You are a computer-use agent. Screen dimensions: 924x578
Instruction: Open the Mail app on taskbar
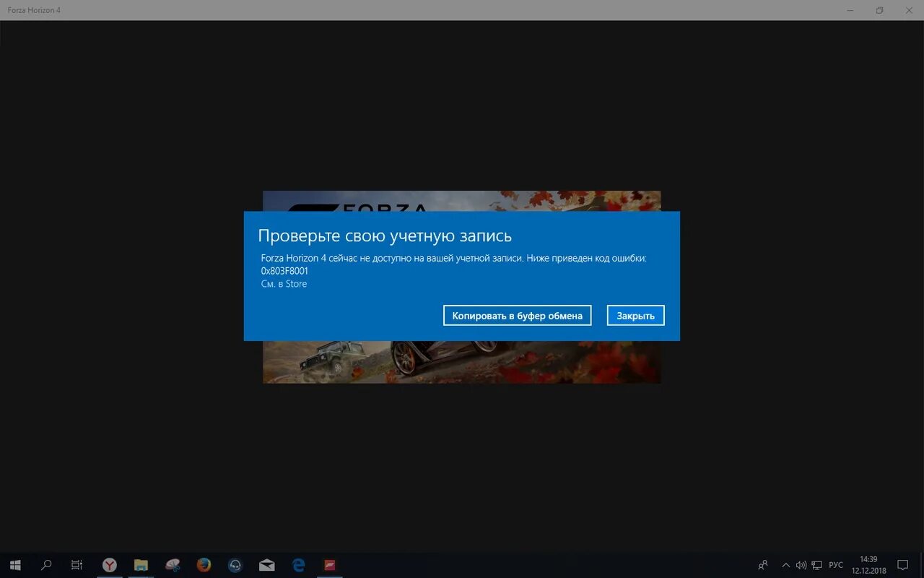click(266, 565)
